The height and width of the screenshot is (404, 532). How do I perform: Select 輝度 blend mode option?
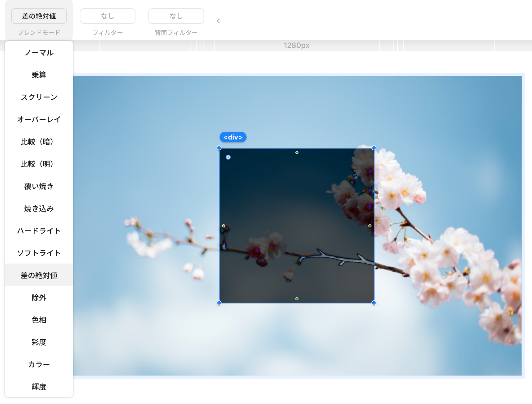[x=39, y=387]
